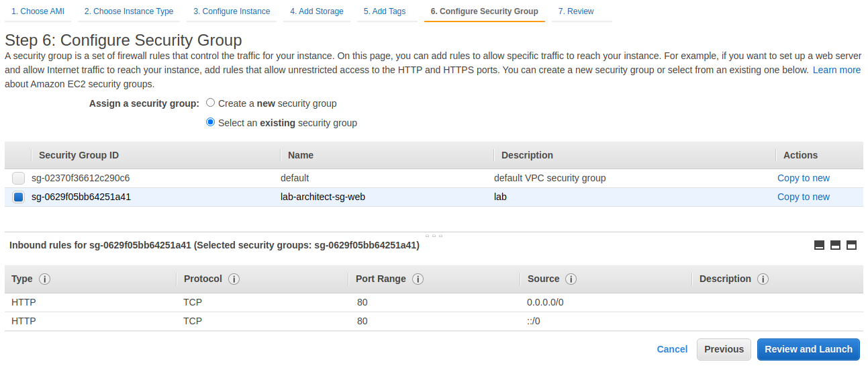Open the Learn more link

[836, 70]
